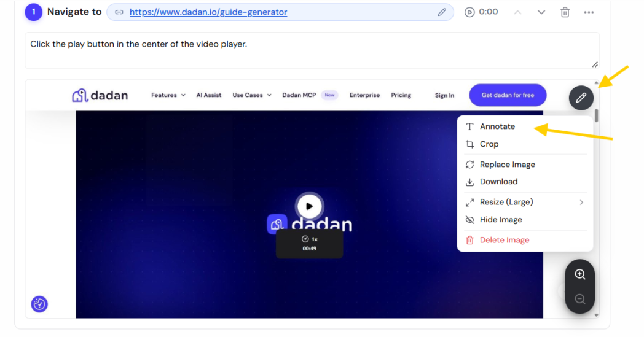
Task: Click the dadan logo in the navbar
Action: (100, 95)
